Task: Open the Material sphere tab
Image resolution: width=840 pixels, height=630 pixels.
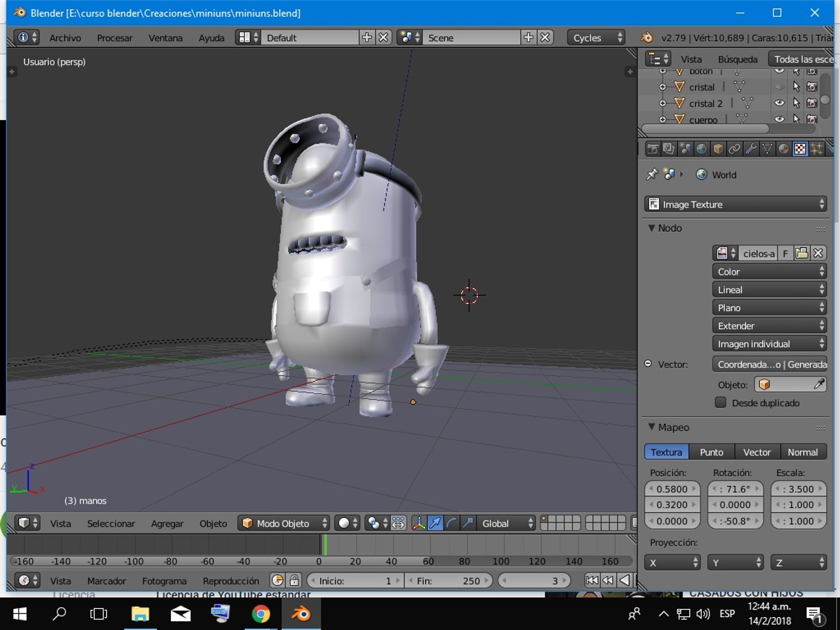Action: [783, 149]
